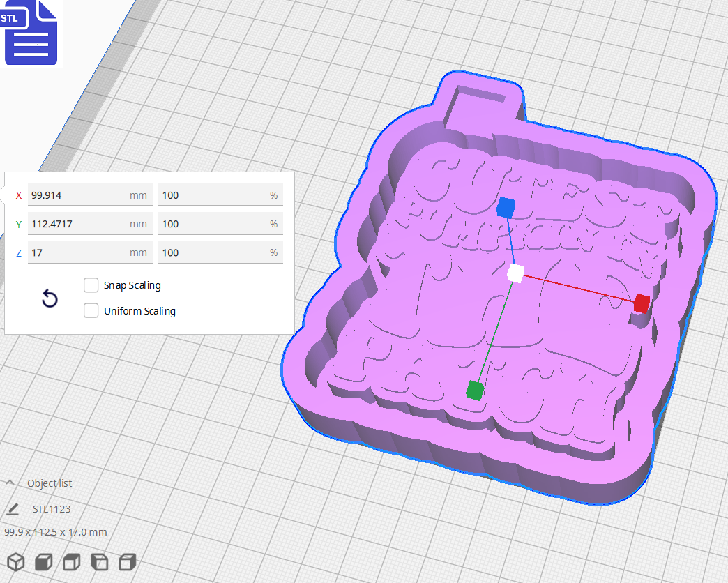
Task: Click the red X-axis scale handle
Action: coord(641,303)
